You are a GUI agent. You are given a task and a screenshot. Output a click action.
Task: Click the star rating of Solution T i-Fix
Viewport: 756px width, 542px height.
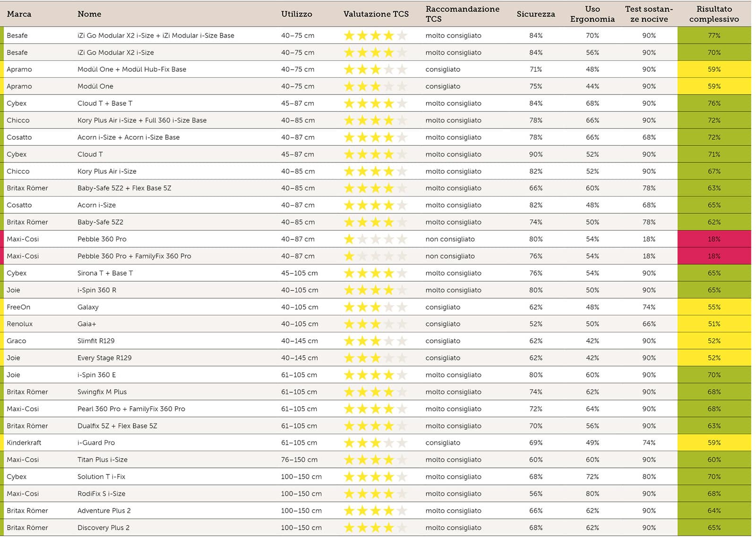[x=376, y=477]
